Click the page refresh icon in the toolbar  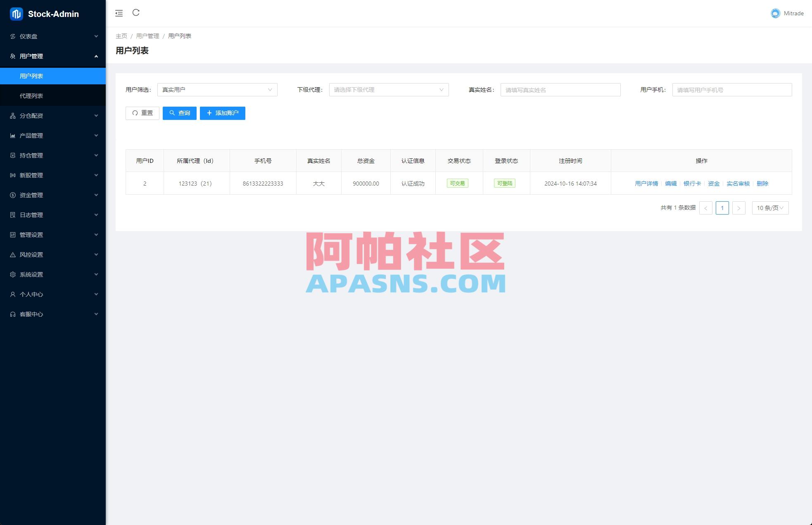[x=136, y=13]
